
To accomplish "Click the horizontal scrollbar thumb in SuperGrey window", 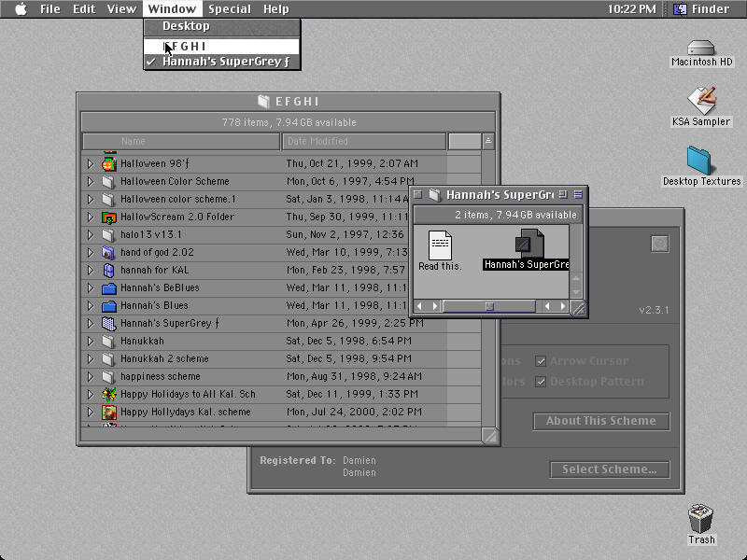I will tap(488, 306).
